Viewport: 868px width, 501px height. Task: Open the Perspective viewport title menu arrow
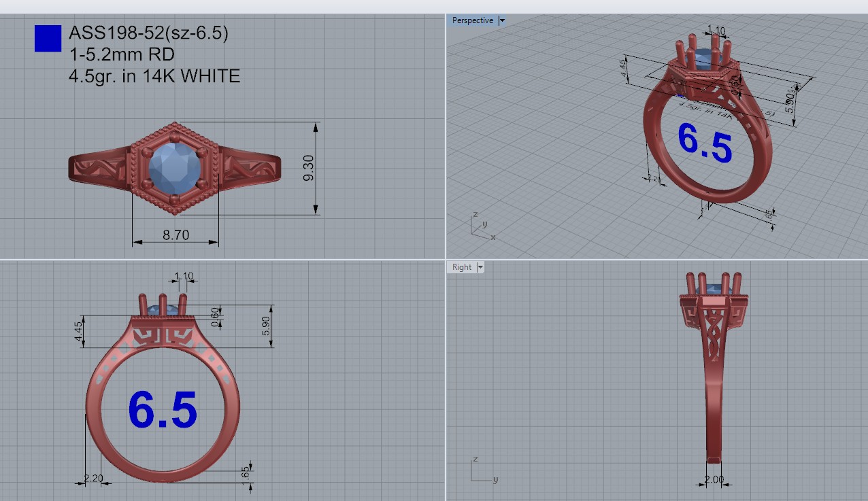point(502,20)
